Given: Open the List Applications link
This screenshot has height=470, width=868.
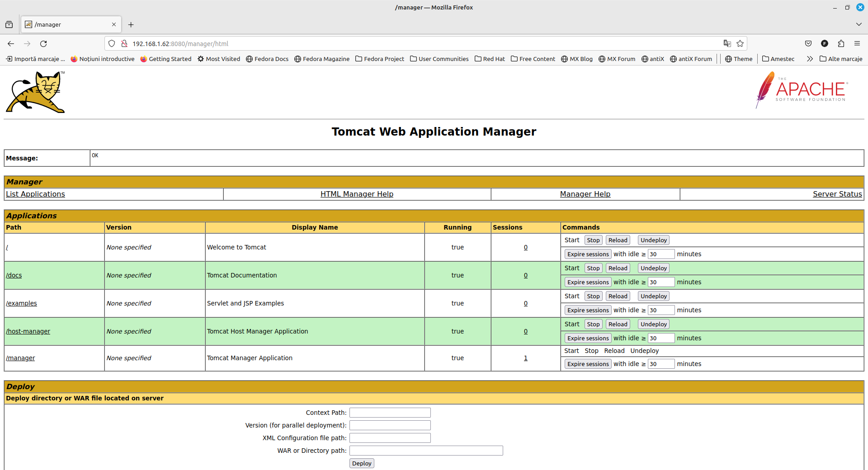Looking at the screenshot, I should (35, 194).
